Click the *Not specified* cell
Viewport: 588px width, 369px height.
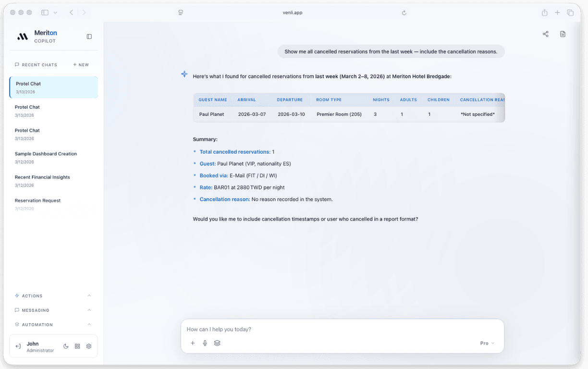[x=478, y=114]
